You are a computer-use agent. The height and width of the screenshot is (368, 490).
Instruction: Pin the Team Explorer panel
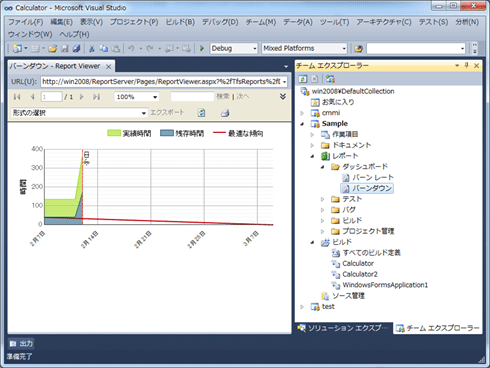pos(467,65)
